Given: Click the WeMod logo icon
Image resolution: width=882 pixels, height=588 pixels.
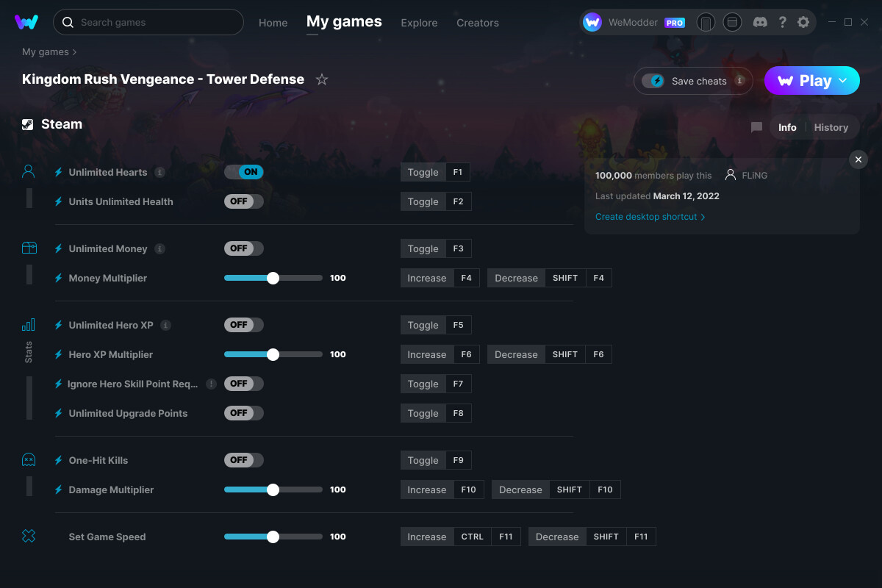Looking at the screenshot, I should pyautogui.click(x=26, y=22).
